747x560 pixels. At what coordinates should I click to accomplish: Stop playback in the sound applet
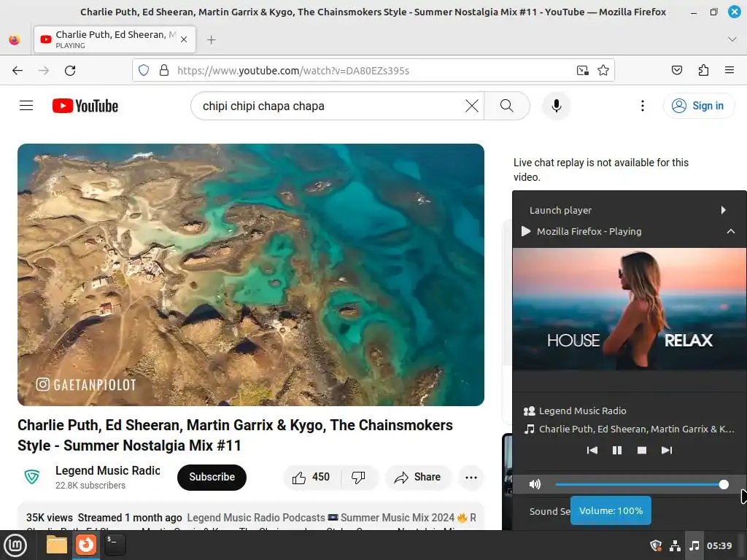pos(642,450)
